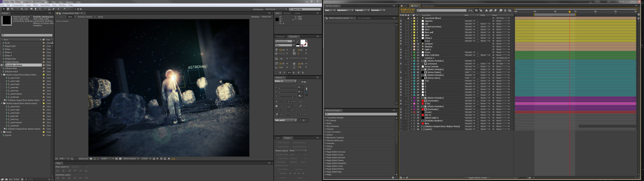Select the Horizontal Type tool
Image resolution: width=644 pixels, height=181 pixels.
click(40, 9)
